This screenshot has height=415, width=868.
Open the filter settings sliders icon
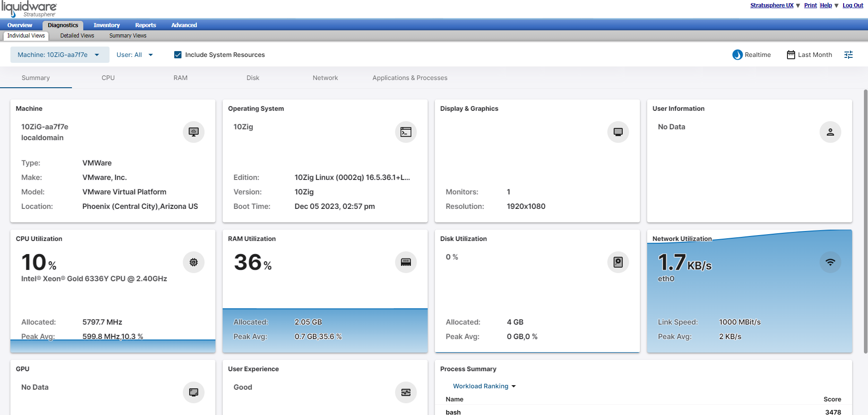pyautogui.click(x=849, y=55)
